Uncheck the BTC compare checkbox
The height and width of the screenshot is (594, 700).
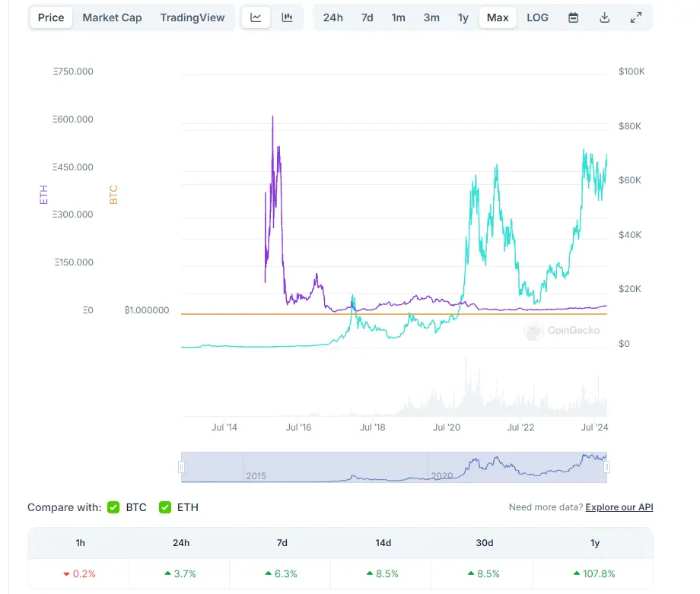pyautogui.click(x=113, y=507)
